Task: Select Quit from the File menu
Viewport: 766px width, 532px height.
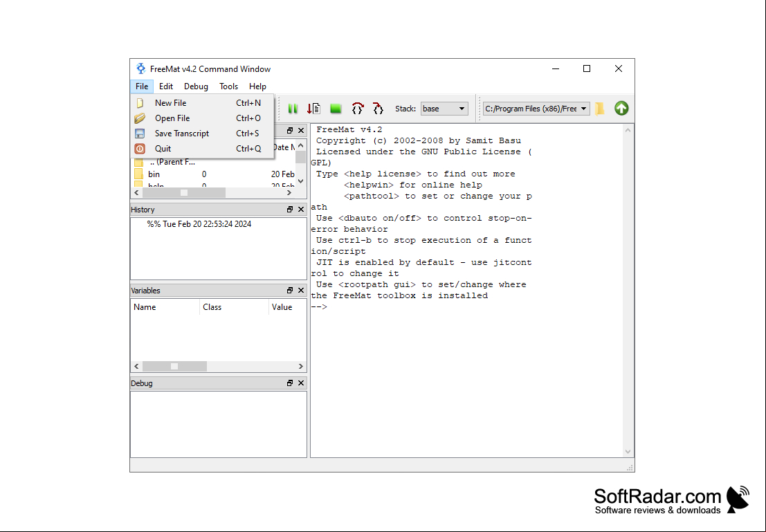Action: click(202, 149)
